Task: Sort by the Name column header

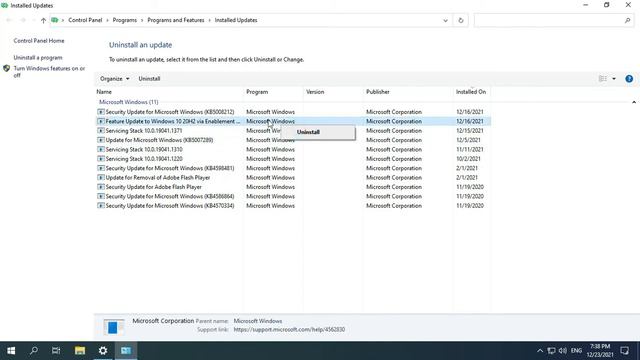Action: click(169, 92)
